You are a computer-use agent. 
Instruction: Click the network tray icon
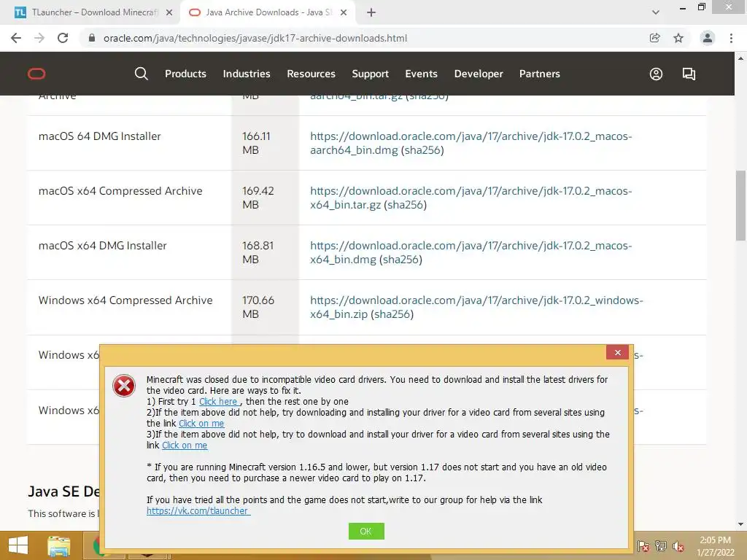click(661, 545)
